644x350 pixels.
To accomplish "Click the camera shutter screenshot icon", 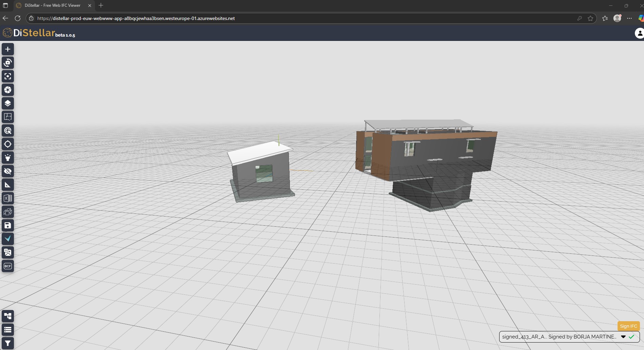I will [8, 90].
